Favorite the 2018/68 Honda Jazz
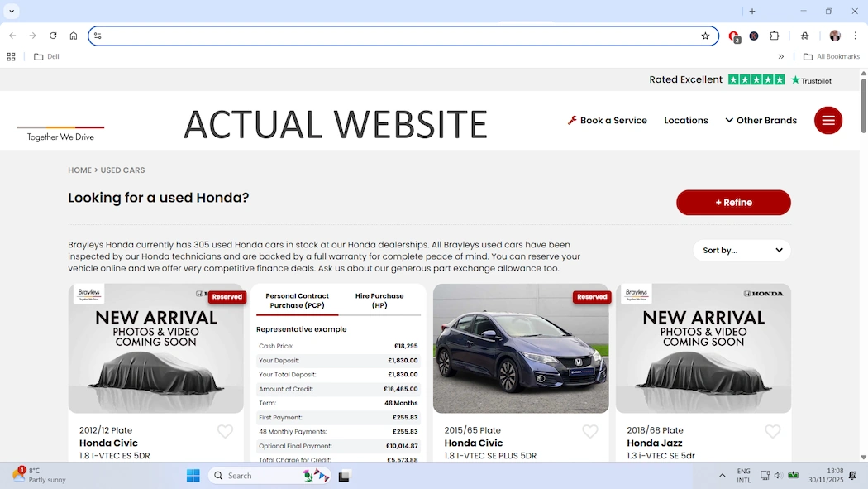This screenshot has width=868, height=489. coord(773,431)
